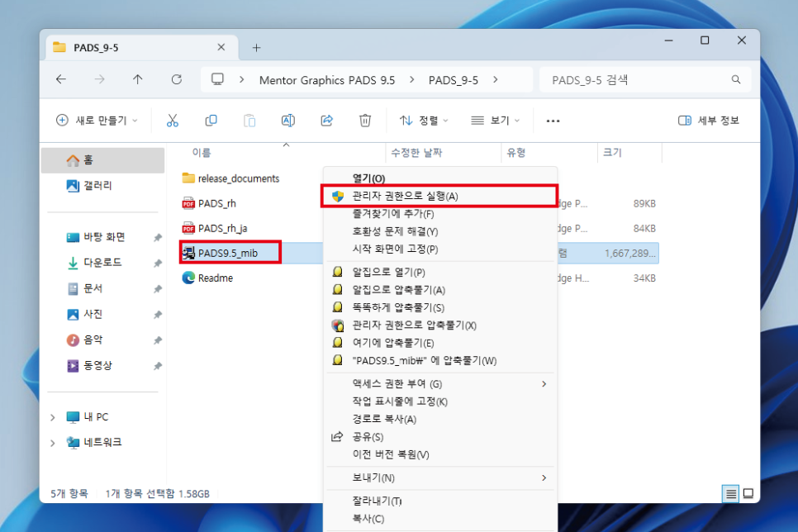The width and height of the screenshot is (798, 532).
Task: Click the Cut scissors icon
Action: click(173, 121)
